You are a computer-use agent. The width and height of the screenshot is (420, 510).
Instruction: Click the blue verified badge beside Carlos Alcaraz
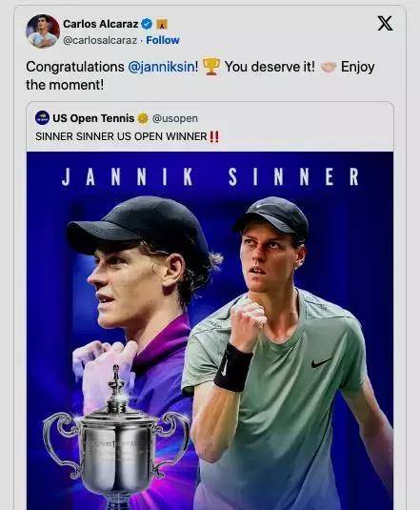(x=148, y=24)
